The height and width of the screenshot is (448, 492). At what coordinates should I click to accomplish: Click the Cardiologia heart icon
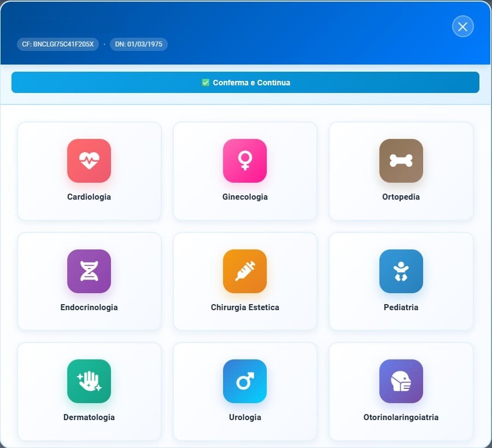click(89, 161)
